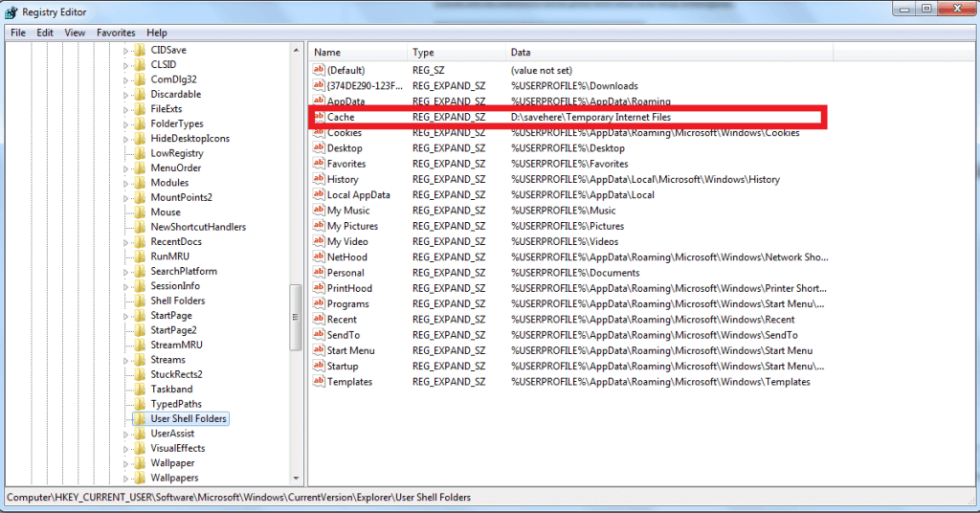Expand the VisualEffects key
Viewport: 980px width, 513px height.
point(125,449)
